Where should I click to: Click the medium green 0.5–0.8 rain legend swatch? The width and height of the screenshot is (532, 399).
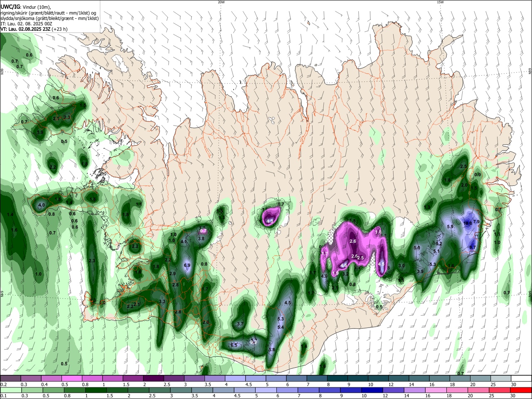click(53, 390)
